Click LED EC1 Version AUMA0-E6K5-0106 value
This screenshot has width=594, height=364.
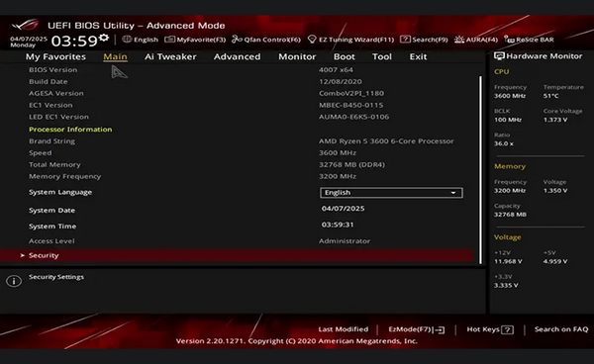(353, 117)
